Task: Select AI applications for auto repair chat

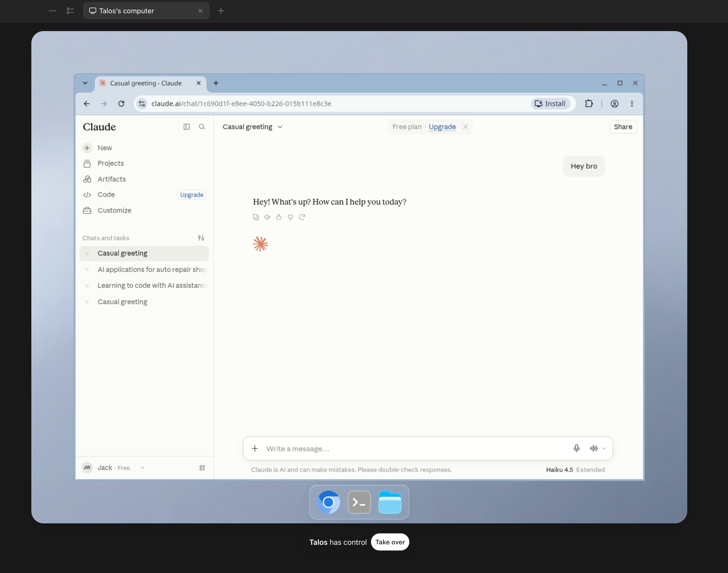Action: click(x=144, y=269)
